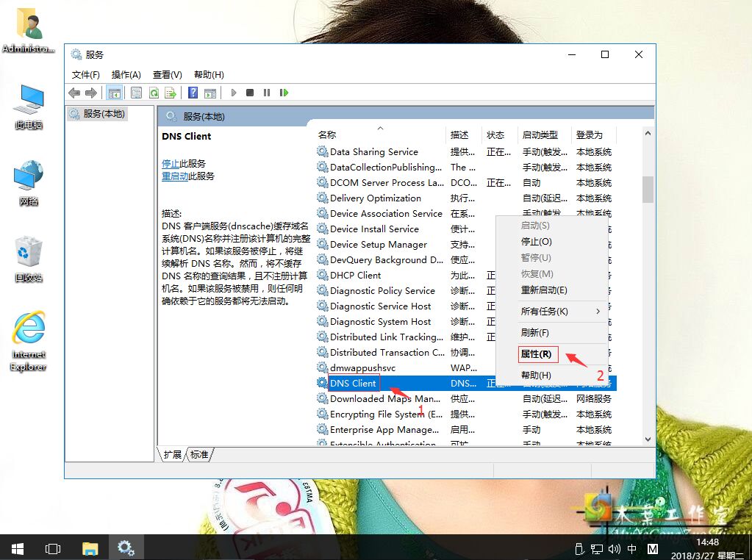Open the 文件(F) menu
This screenshot has height=560, width=752.
pos(85,75)
